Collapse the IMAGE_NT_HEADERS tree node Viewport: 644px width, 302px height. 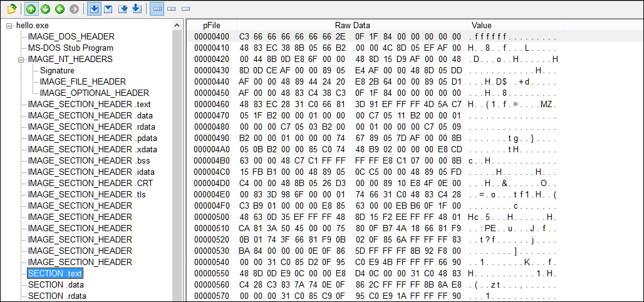point(22,60)
